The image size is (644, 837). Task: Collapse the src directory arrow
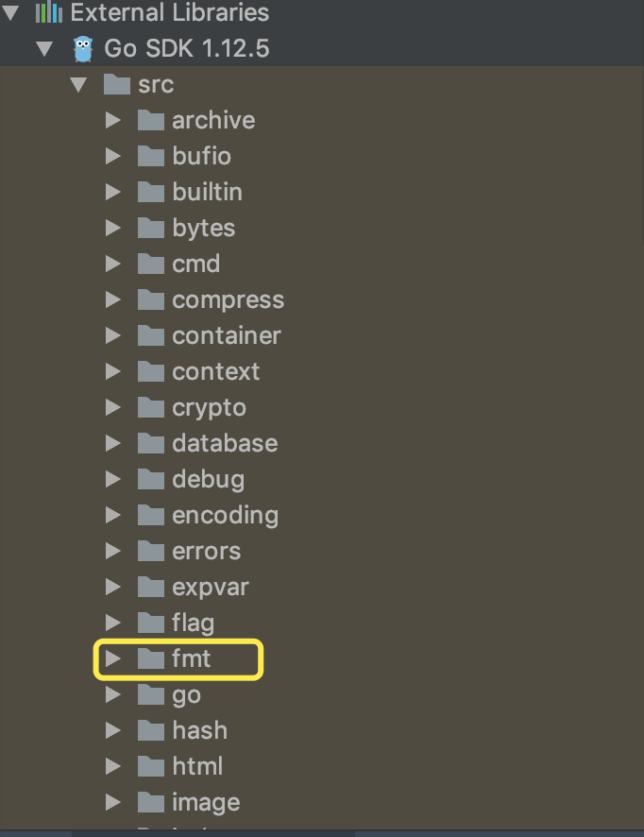tap(79, 85)
